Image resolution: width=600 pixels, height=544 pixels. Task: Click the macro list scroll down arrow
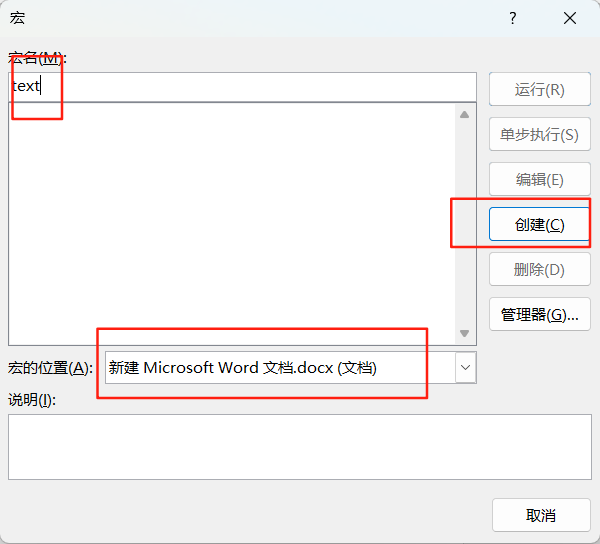pyautogui.click(x=465, y=334)
